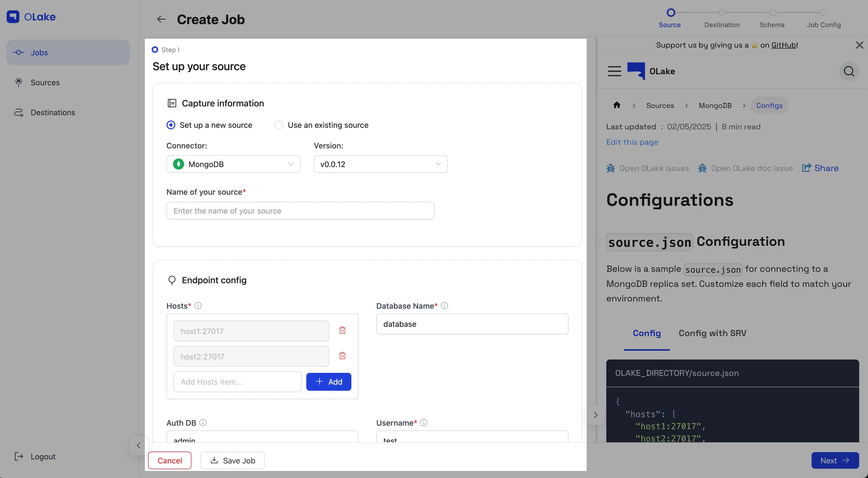Open the docs search magnifier icon
The image size is (868, 478).
coord(848,71)
